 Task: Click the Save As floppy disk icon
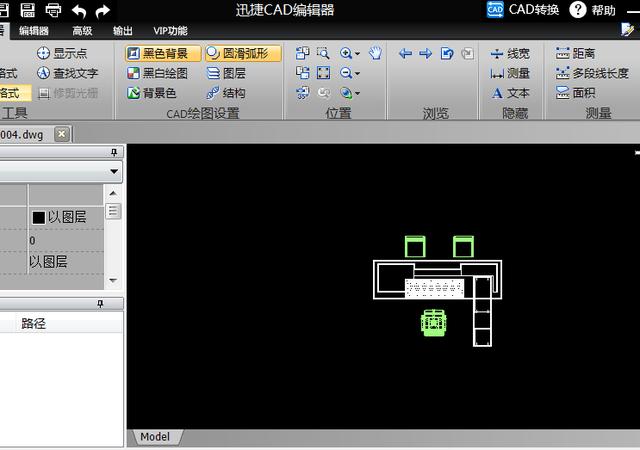pyautogui.click(x=27, y=10)
